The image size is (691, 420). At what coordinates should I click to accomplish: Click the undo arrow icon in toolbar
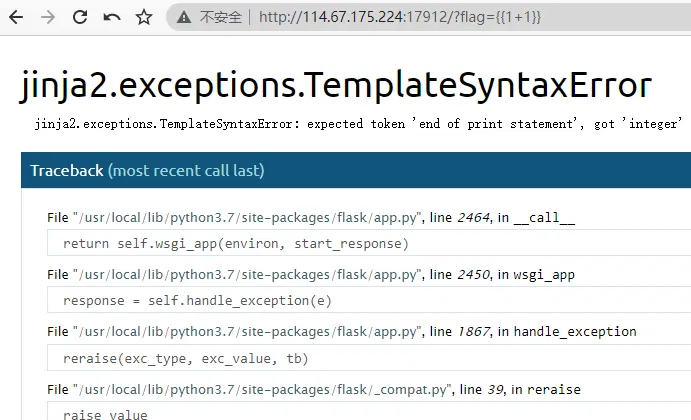[x=112, y=17]
